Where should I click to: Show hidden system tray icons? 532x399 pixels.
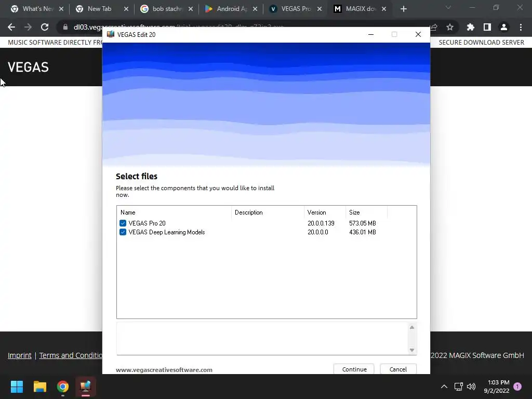(444, 387)
